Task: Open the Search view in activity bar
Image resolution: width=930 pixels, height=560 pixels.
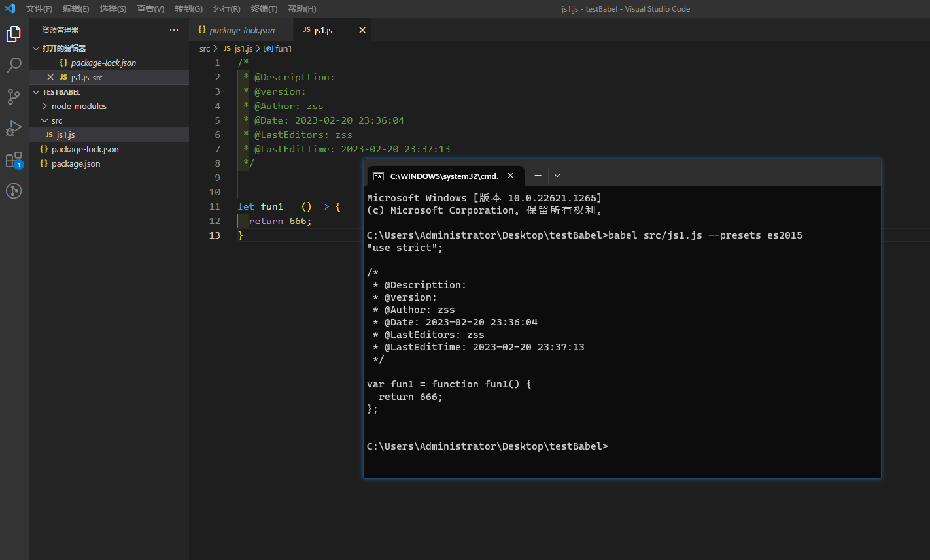Action: (14, 65)
